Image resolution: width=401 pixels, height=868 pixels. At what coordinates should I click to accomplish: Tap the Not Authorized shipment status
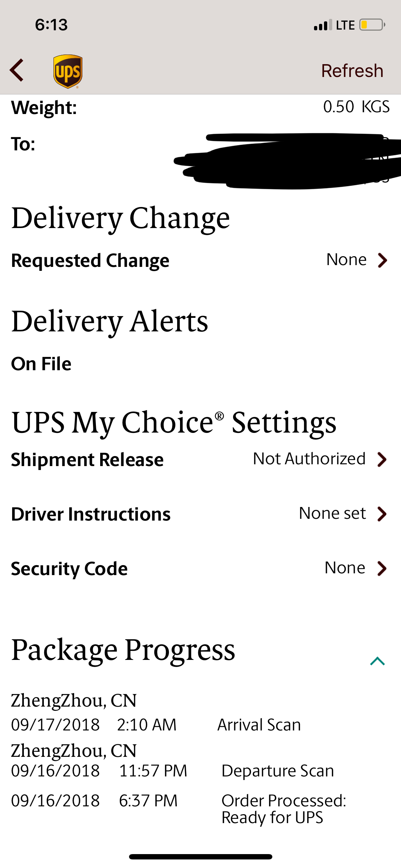pyautogui.click(x=309, y=459)
